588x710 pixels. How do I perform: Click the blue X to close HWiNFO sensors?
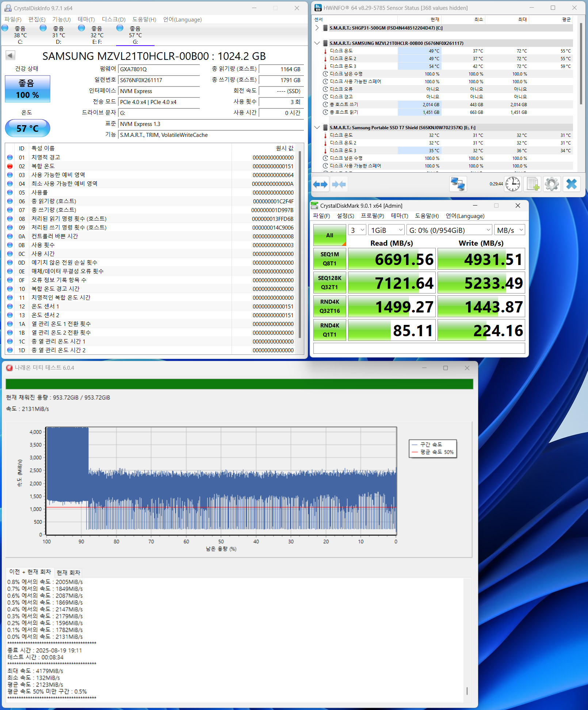pos(571,184)
